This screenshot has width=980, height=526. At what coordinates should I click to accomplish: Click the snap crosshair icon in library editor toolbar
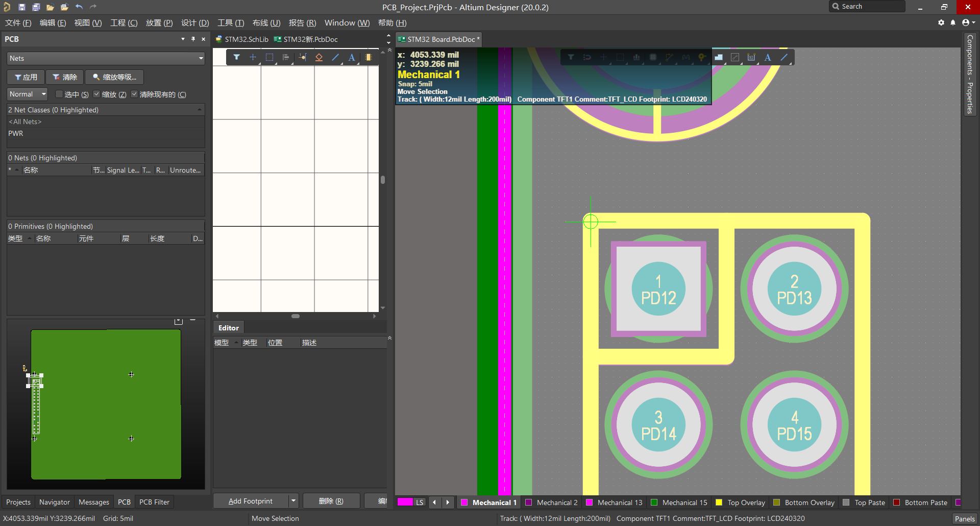tap(253, 57)
